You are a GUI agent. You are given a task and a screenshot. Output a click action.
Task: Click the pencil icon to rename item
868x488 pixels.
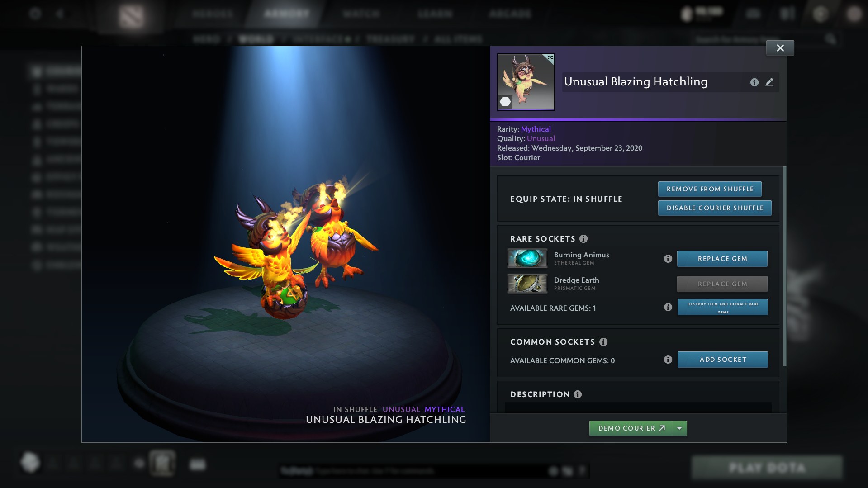769,82
